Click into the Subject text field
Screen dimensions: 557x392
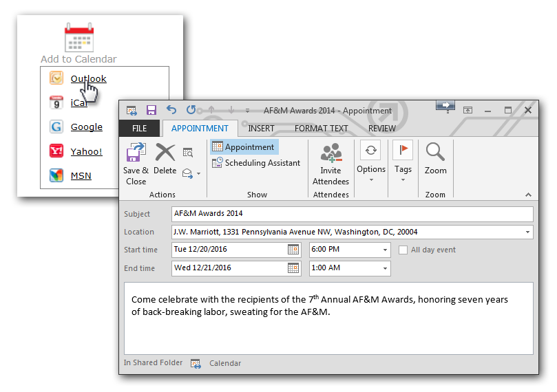[x=351, y=214]
